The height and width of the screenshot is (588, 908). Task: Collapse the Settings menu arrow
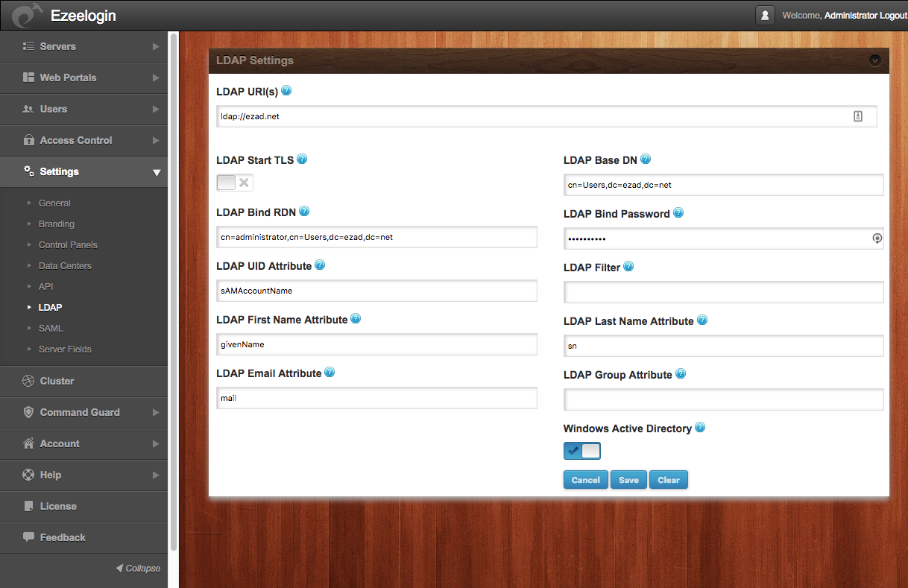[156, 172]
